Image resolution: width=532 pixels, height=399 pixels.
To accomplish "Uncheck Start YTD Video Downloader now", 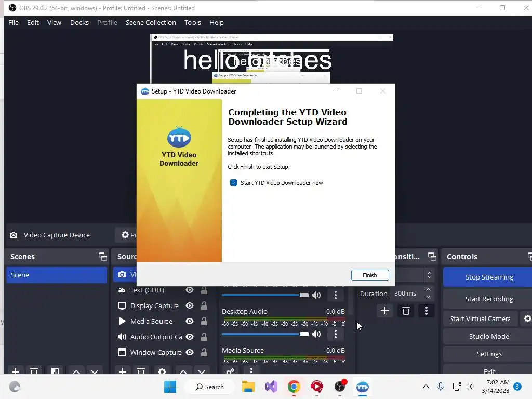I will pos(233,183).
